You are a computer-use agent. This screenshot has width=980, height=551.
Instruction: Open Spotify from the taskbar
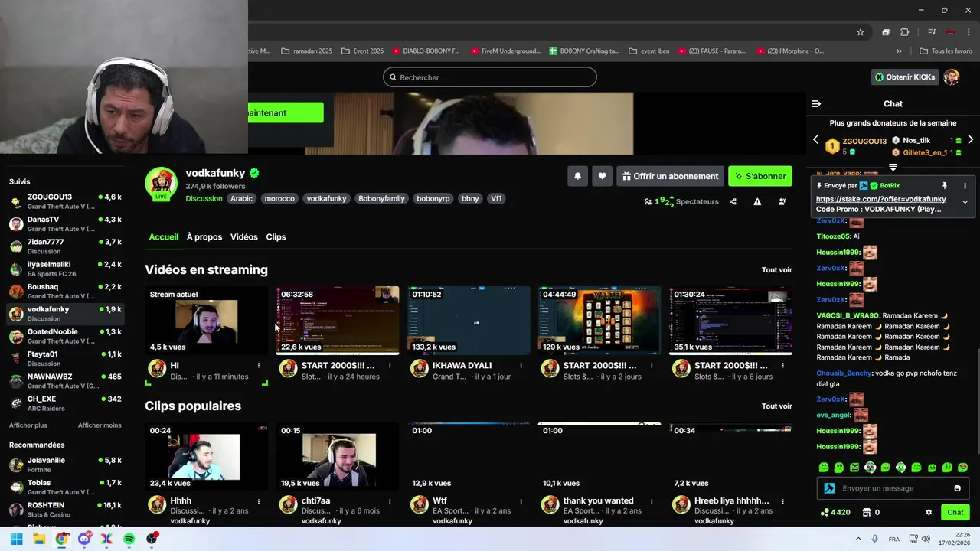point(129,539)
